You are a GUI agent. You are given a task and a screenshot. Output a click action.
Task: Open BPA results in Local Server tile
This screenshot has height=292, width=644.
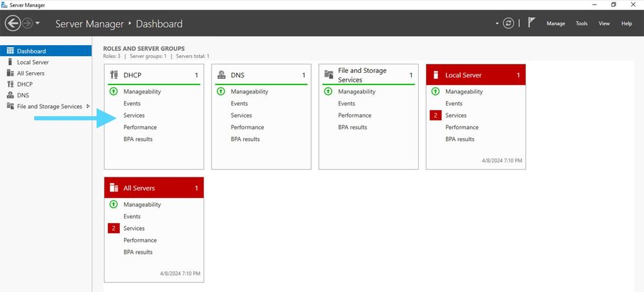(460, 139)
